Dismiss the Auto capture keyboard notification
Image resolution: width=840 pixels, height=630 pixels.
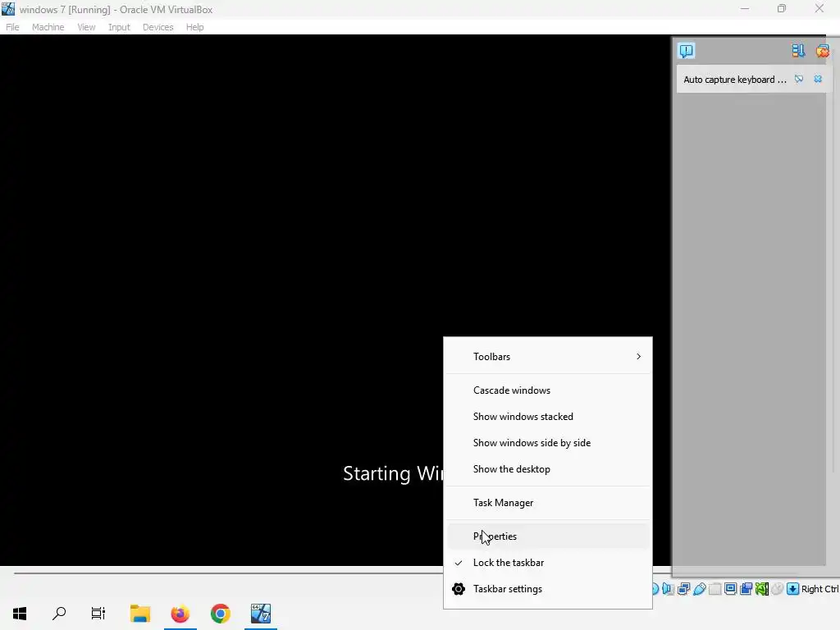coord(818,80)
